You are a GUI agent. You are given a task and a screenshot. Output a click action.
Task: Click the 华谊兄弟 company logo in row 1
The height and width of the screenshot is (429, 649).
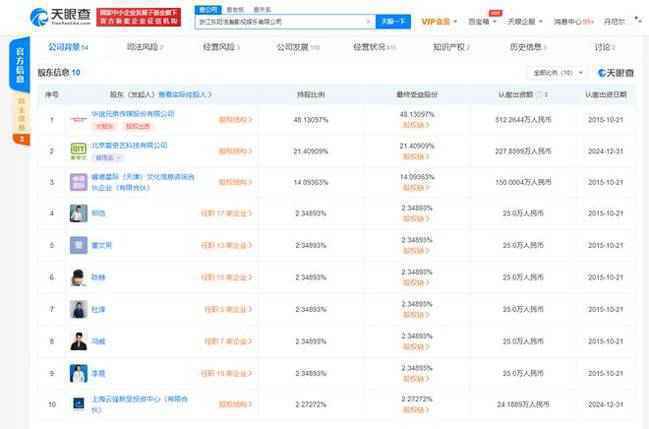tap(79, 119)
